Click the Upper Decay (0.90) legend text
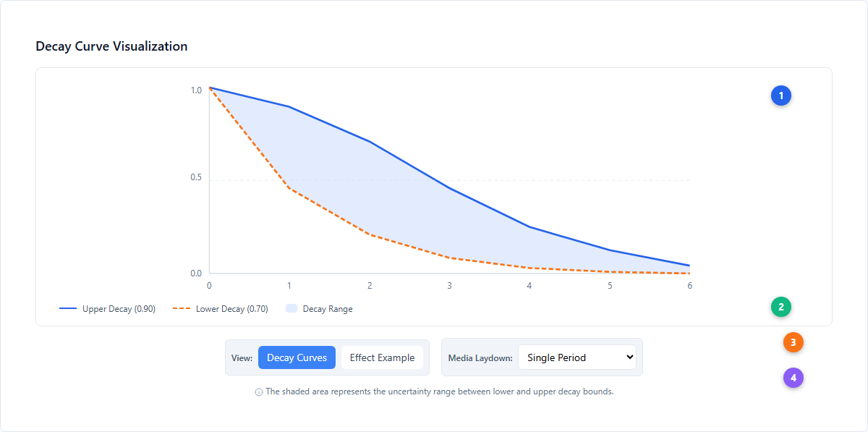The height and width of the screenshot is (432, 868). click(x=119, y=309)
